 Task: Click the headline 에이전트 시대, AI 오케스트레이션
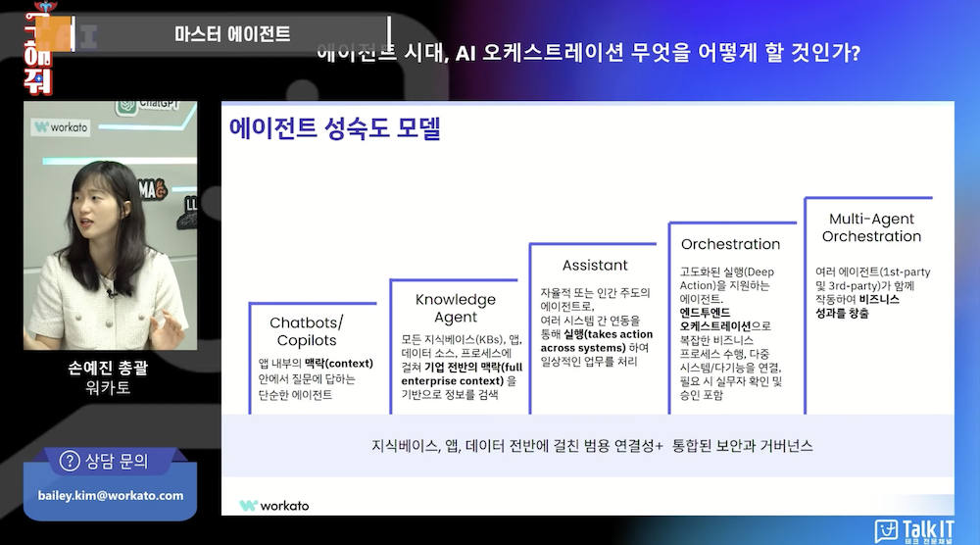[588, 52]
